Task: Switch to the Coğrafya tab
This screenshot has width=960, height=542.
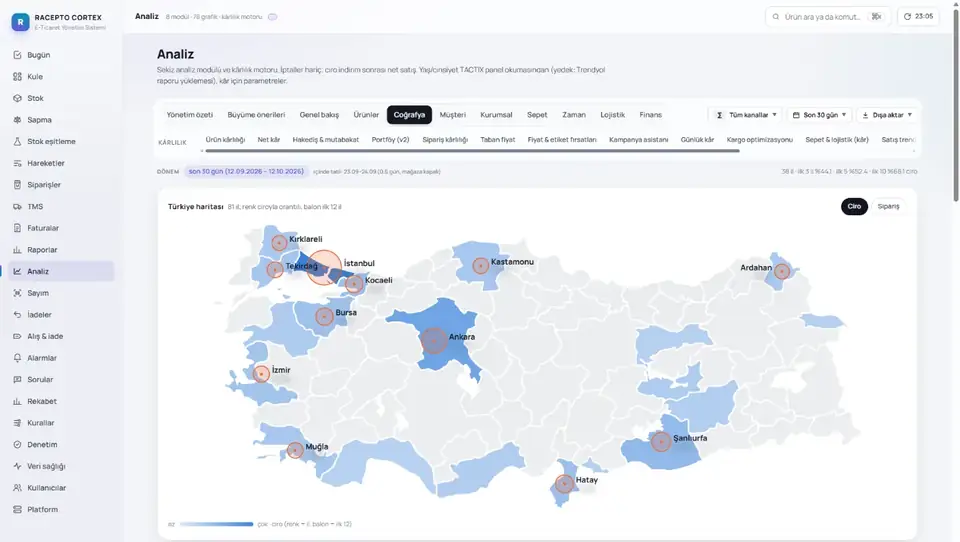Action: 409,115
